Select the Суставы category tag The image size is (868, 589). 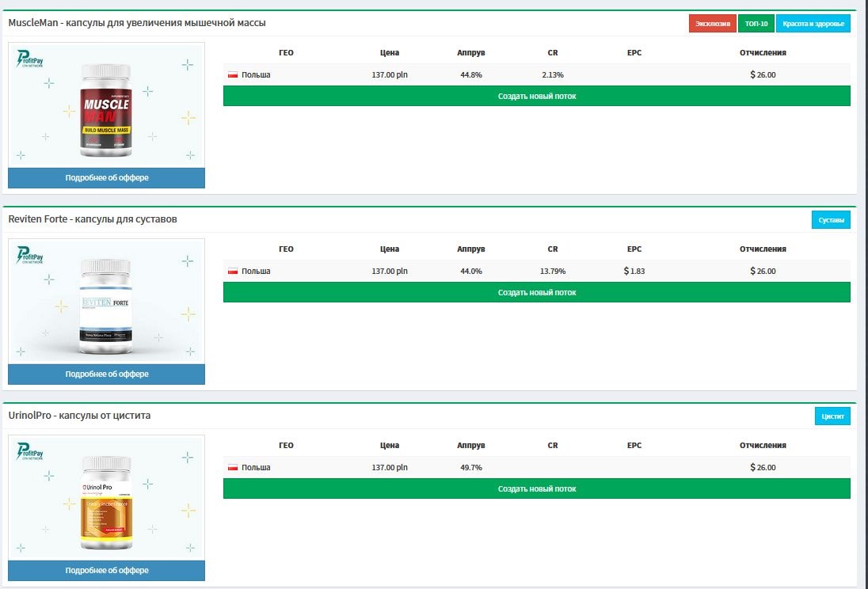point(831,220)
